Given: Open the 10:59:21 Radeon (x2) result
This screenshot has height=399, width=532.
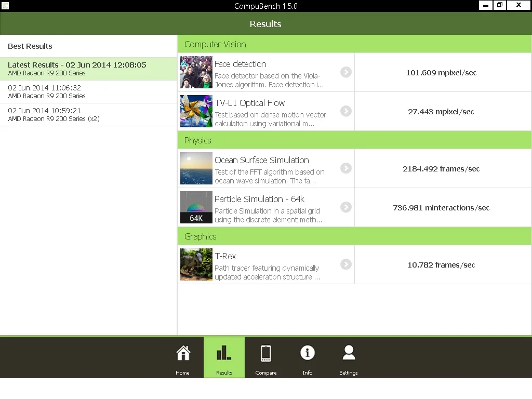Looking at the screenshot, I should click(x=88, y=115).
